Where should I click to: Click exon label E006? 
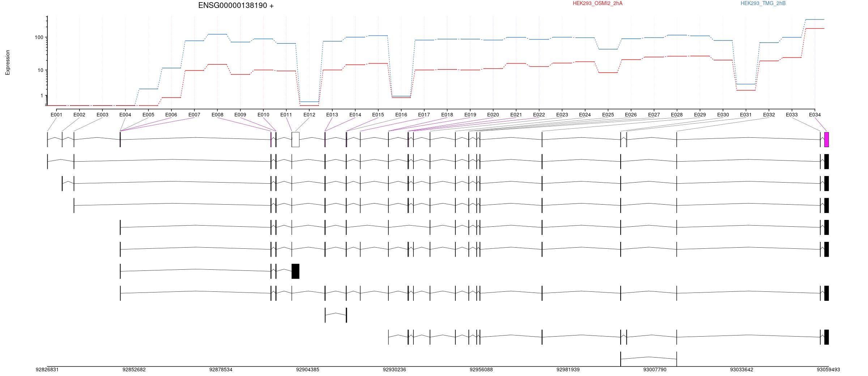[171, 115]
